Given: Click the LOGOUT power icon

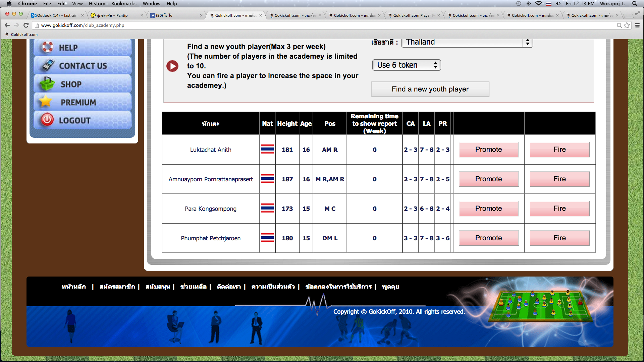Looking at the screenshot, I should (x=47, y=120).
